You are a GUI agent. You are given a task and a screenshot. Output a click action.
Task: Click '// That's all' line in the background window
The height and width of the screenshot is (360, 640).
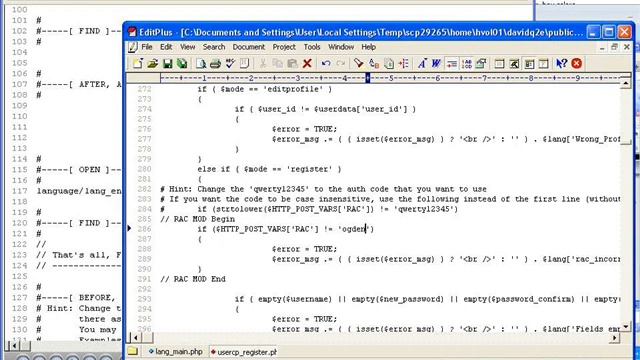pos(79,255)
